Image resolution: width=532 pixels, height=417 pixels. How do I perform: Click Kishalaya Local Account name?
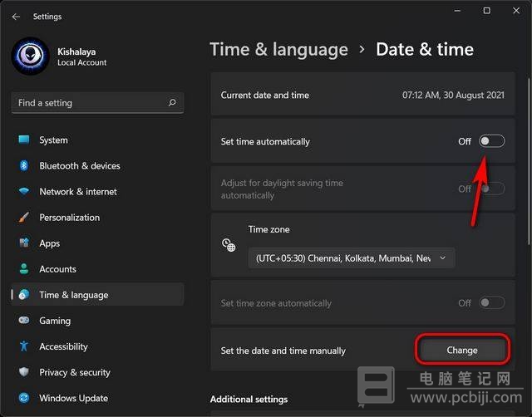tap(81, 56)
